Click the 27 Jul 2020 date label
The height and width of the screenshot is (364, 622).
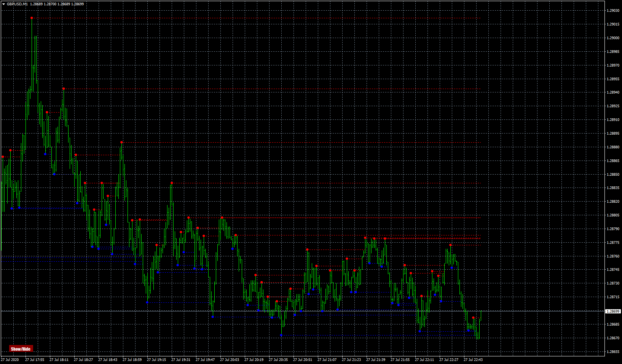click(10, 360)
